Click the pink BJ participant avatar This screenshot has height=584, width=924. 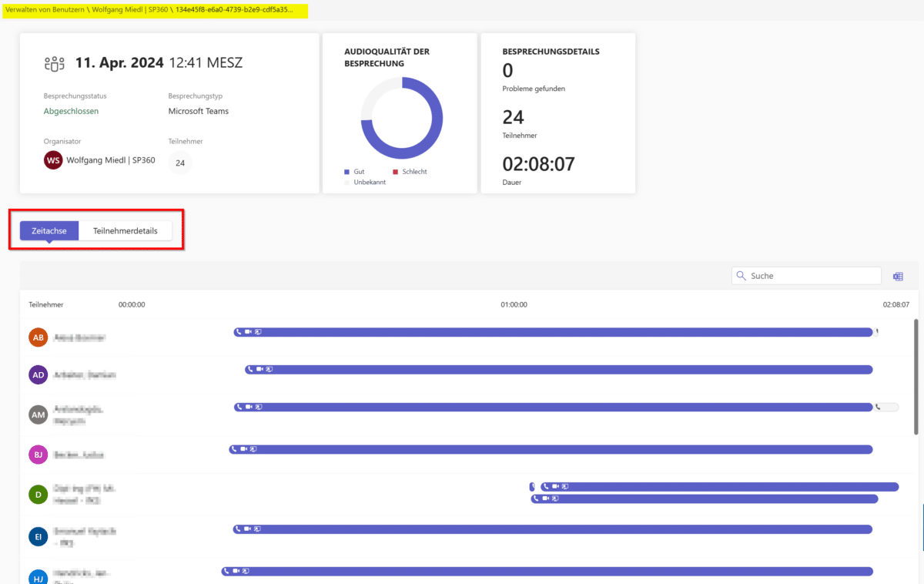coord(38,455)
